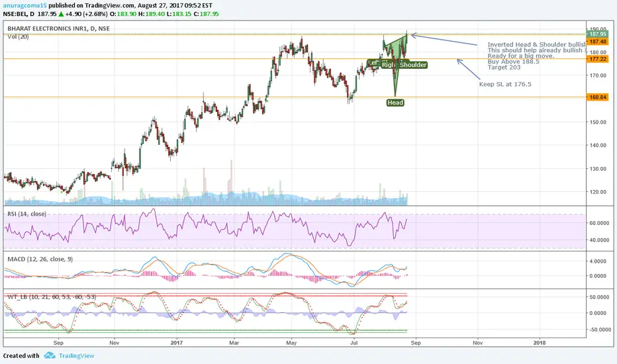Screen dimensions: 617x364
Task: Click the 'BHARAT ELECTRONICS INR1, D, NSE' title
Action: point(59,28)
